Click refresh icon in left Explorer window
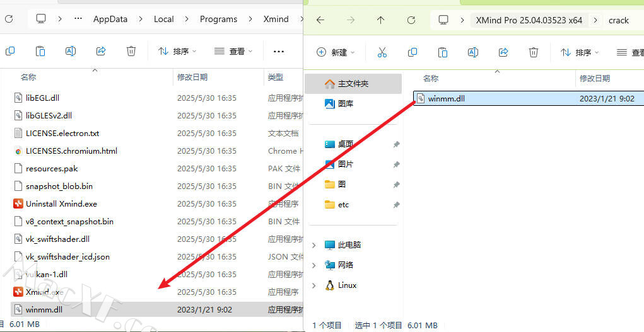This screenshot has width=644, height=332. (x=9, y=19)
